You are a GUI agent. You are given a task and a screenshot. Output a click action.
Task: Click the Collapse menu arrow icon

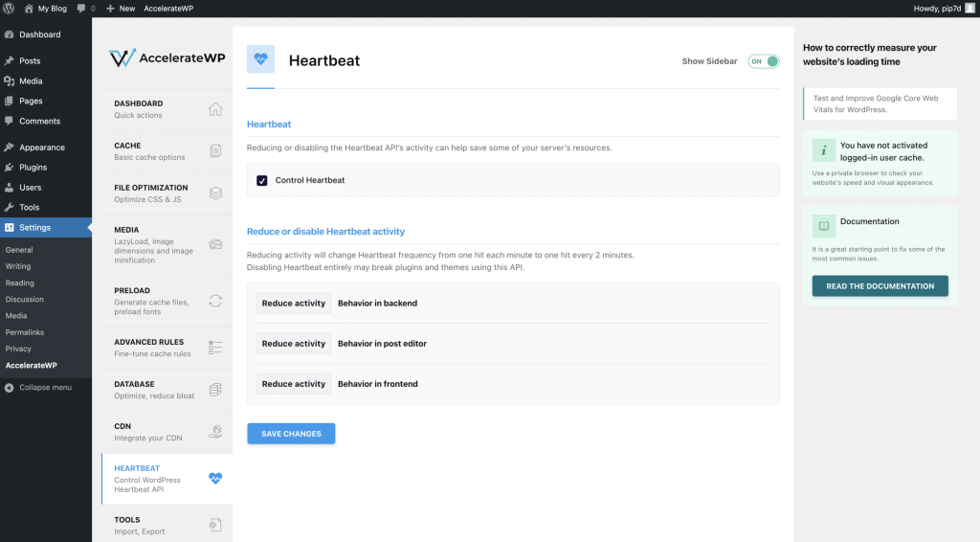pos(10,388)
